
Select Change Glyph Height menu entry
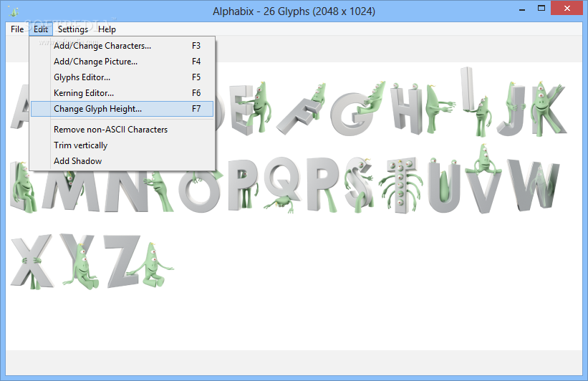[x=122, y=109]
